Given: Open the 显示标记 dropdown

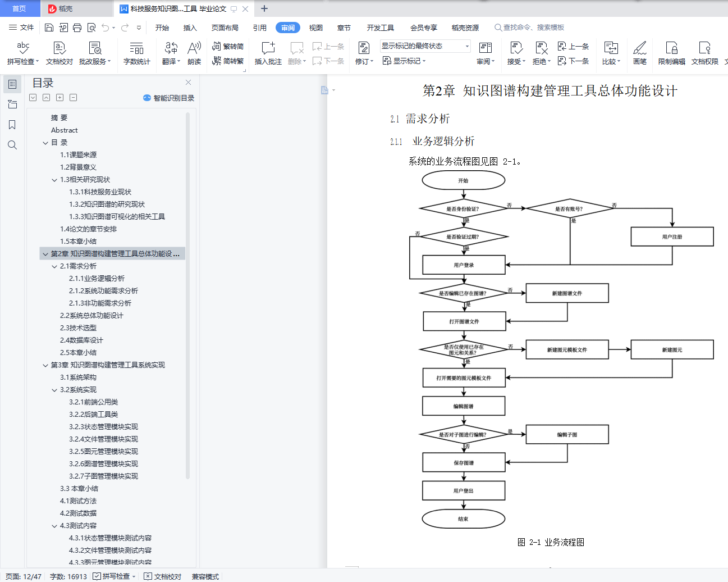Looking at the screenshot, I should coord(404,61).
